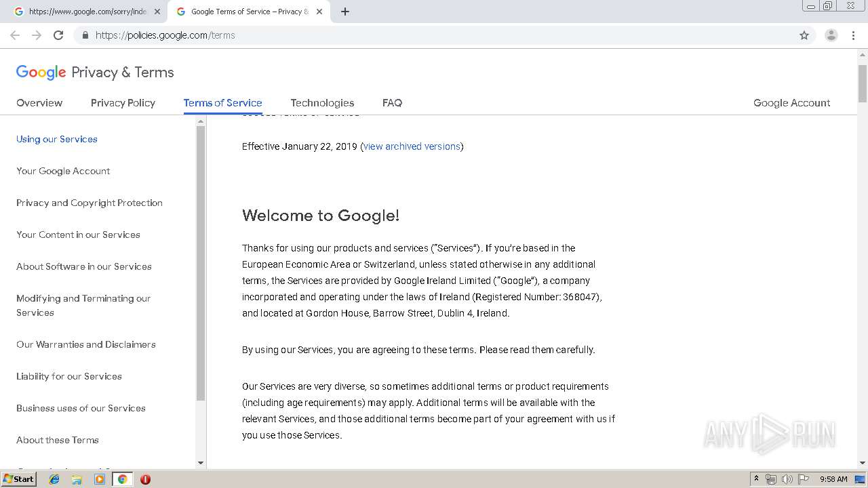This screenshot has height=488, width=868.
Task: Click the padlock site security icon
Action: [x=85, y=35]
